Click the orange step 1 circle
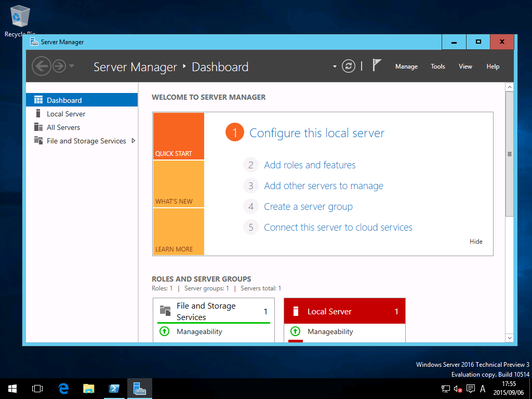This screenshot has height=399, width=532. click(x=234, y=132)
